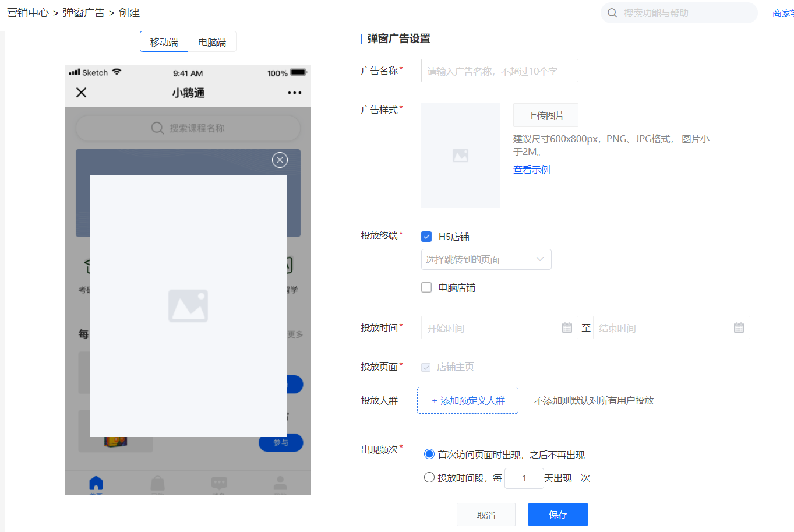Open the 查看示例 link
Screen dimensions: 794x532
click(531, 170)
